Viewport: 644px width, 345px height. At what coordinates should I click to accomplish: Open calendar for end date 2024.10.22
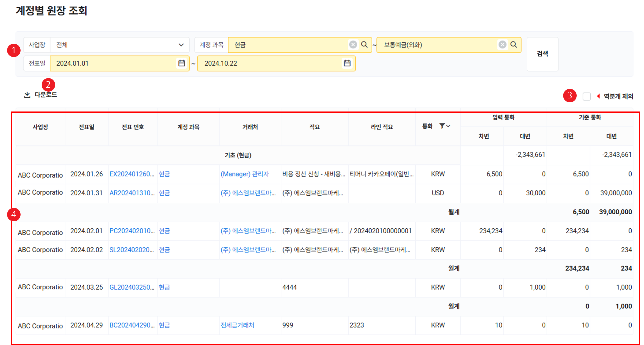347,63
